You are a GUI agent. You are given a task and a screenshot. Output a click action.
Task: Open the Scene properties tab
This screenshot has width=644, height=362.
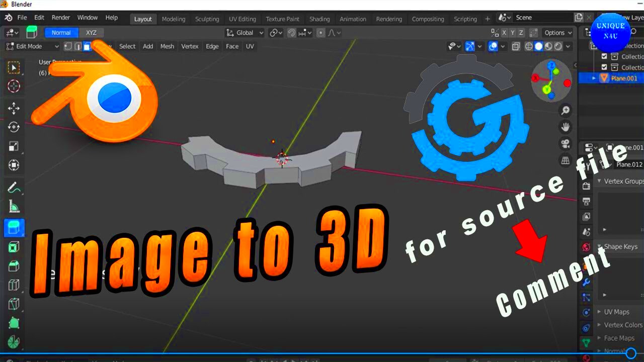(586, 232)
